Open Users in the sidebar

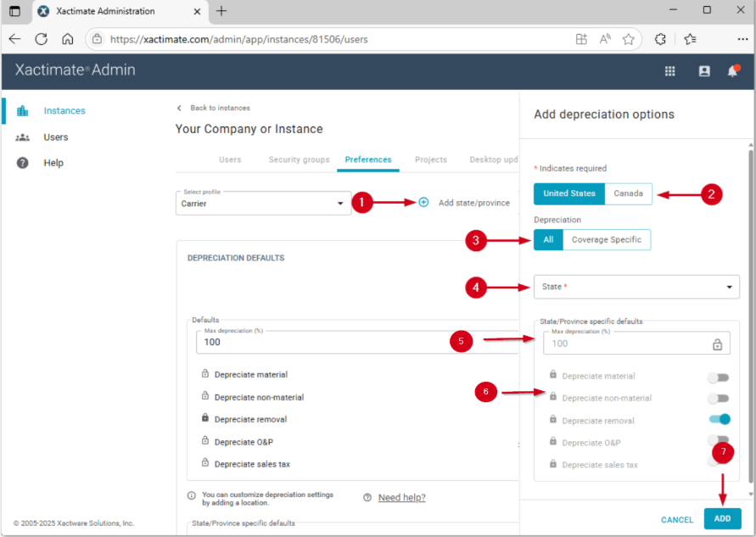pos(56,137)
